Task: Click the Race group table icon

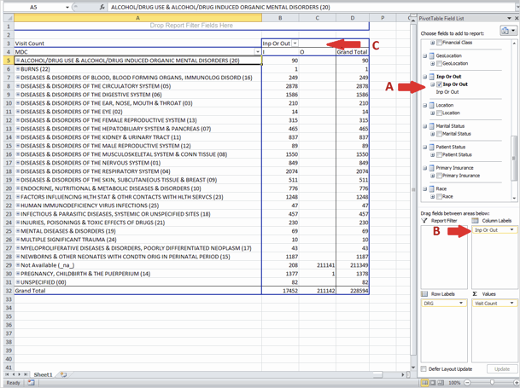Action: 432,189
